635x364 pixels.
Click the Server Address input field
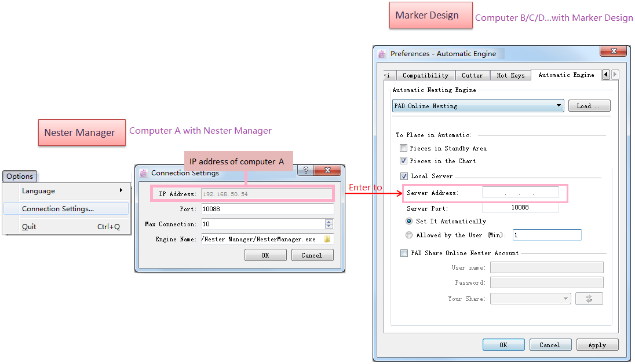pyautogui.click(x=520, y=193)
